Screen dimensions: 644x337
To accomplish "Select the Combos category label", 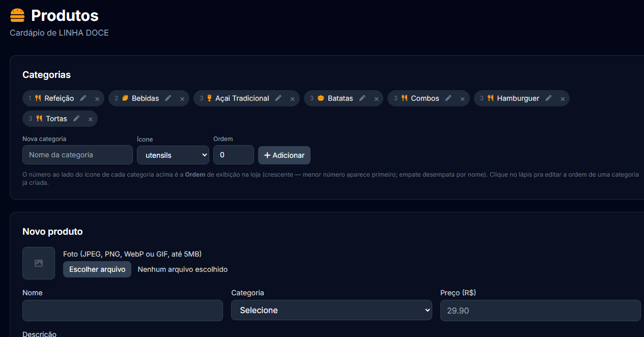I will 425,98.
